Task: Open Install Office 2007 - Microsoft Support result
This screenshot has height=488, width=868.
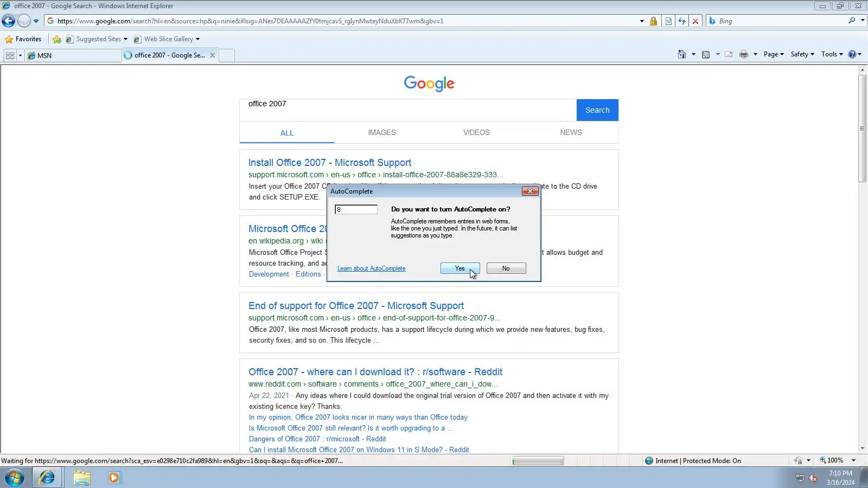Action: (x=330, y=163)
